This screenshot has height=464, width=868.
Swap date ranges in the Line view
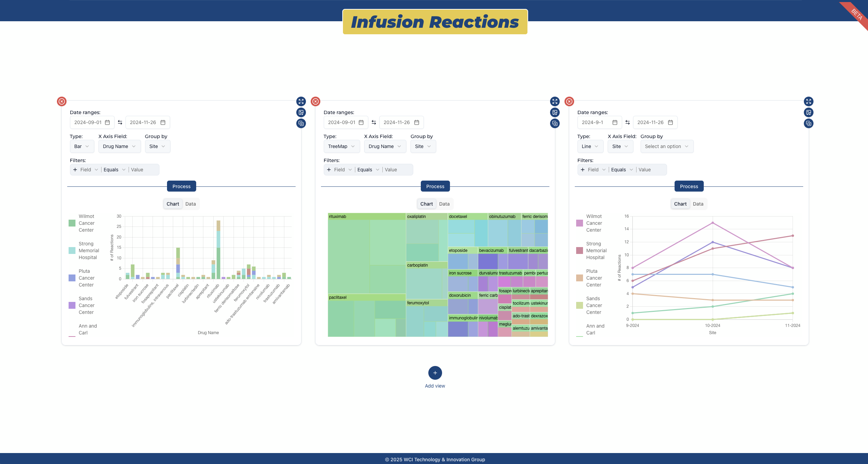tap(628, 122)
